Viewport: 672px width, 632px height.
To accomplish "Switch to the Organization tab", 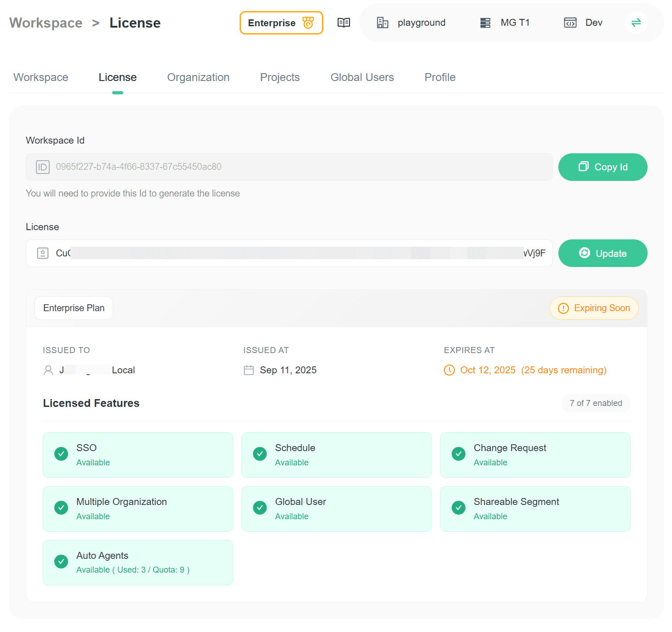I will [198, 77].
